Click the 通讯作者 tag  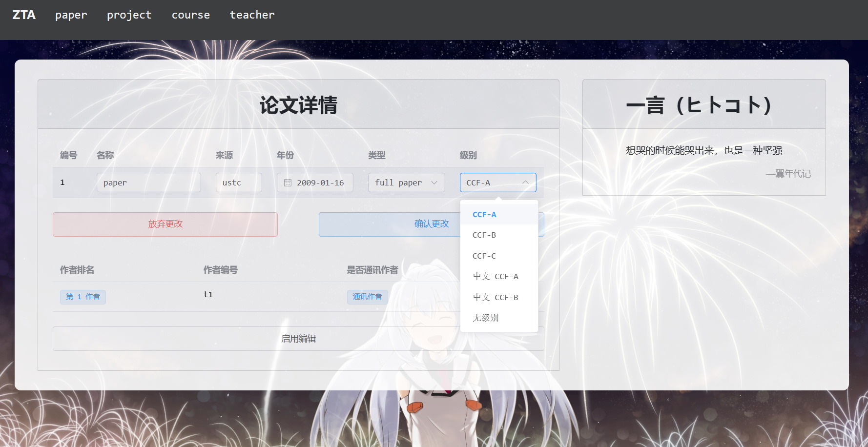[x=368, y=297]
